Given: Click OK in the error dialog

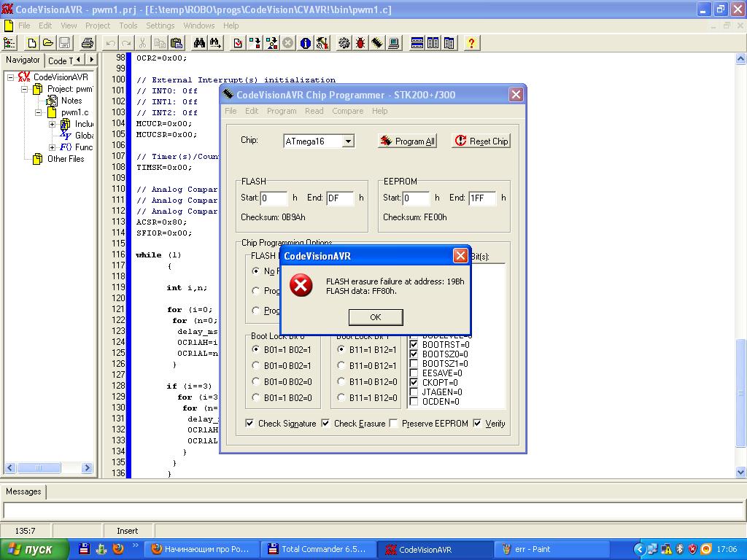Looking at the screenshot, I should click(x=375, y=317).
